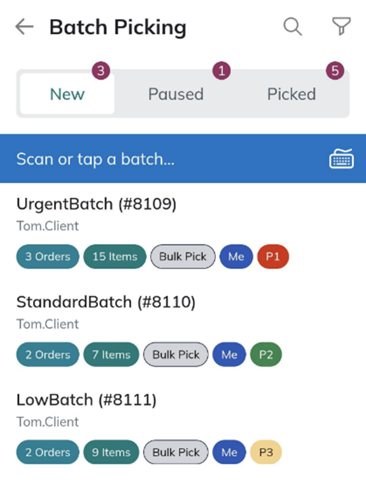Go back using the arrow icon
366x500 pixels.
[x=24, y=27]
